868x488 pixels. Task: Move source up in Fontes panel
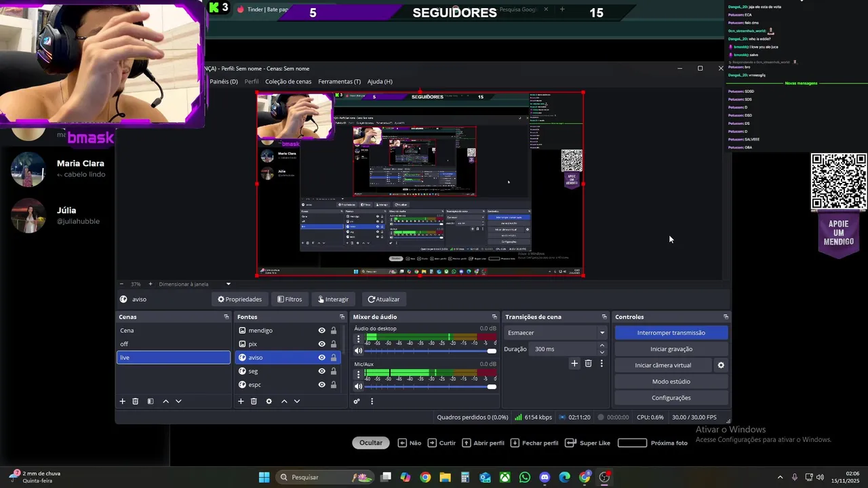pos(284,401)
